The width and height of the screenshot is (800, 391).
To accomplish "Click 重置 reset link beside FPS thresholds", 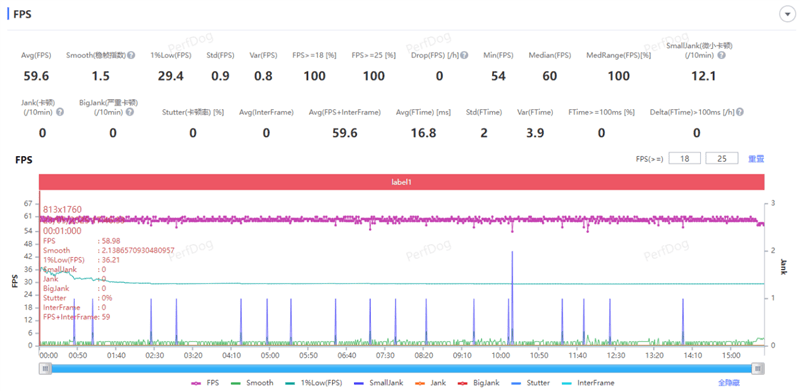I will pos(756,159).
